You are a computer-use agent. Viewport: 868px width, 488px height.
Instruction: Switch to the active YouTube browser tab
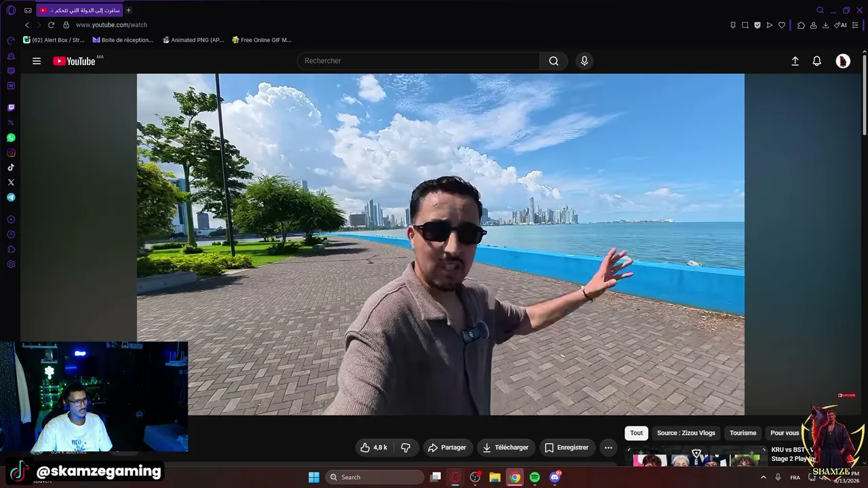80,10
